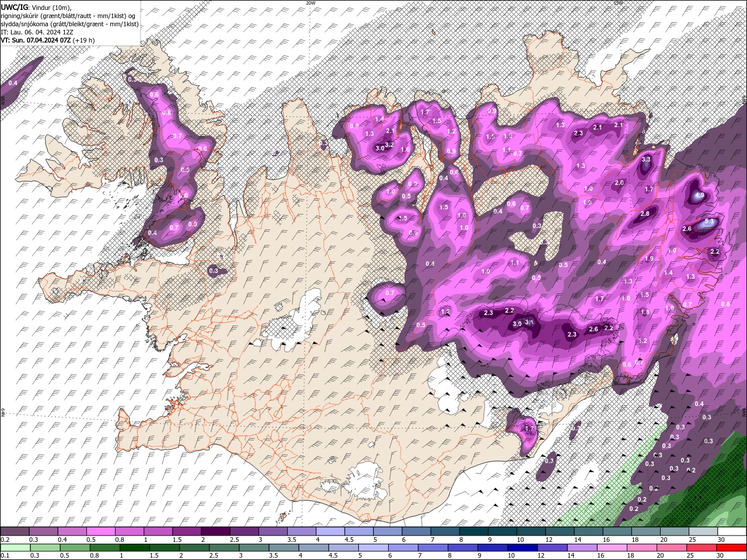Click the "5.3" precipitation value on the map
This screenshot has height=560, width=747.
point(710,222)
